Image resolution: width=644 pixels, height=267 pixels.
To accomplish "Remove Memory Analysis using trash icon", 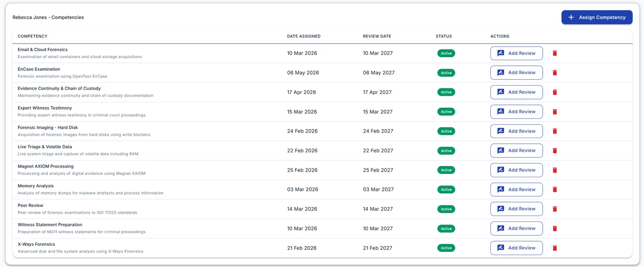I will coord(554,190).
